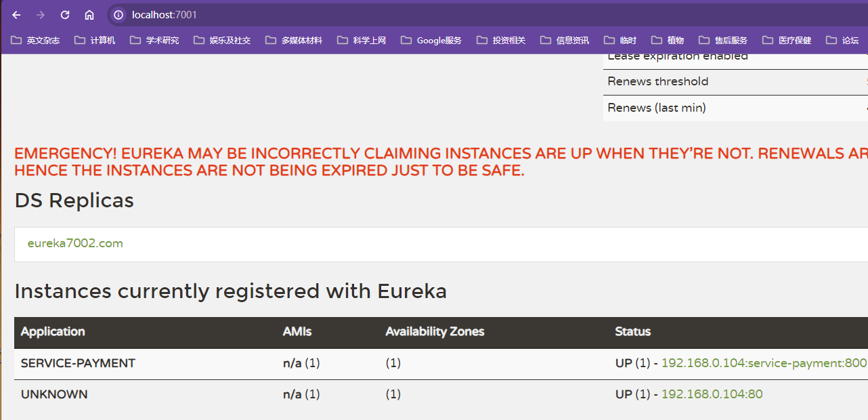Open the 售后服务 bookmark folder
Image resolution: width=868 pixels, height=420 pixels.
pos(723,41)
